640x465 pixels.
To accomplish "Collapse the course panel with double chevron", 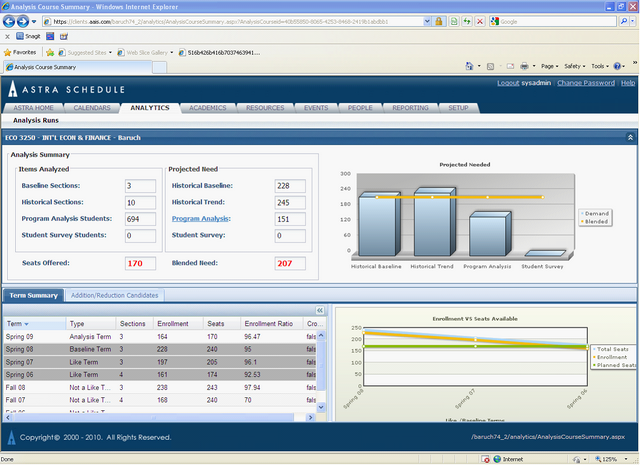I will [630, 138].
